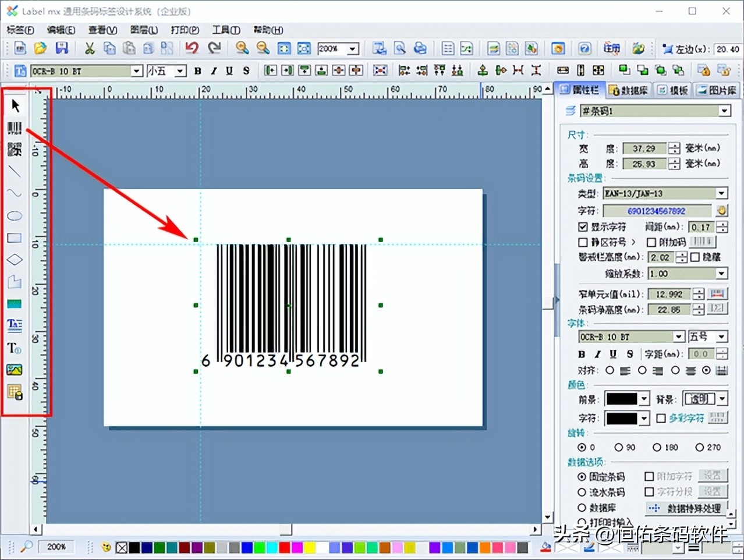Viewport: 744px width, 560px height.
Task: Open the 200% zoom level dropdown
Action: [x=352, y=48]
